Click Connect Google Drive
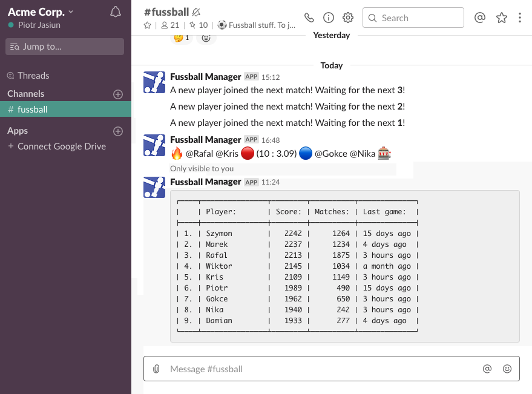This screenshot has height=394, width=532. 62,146
